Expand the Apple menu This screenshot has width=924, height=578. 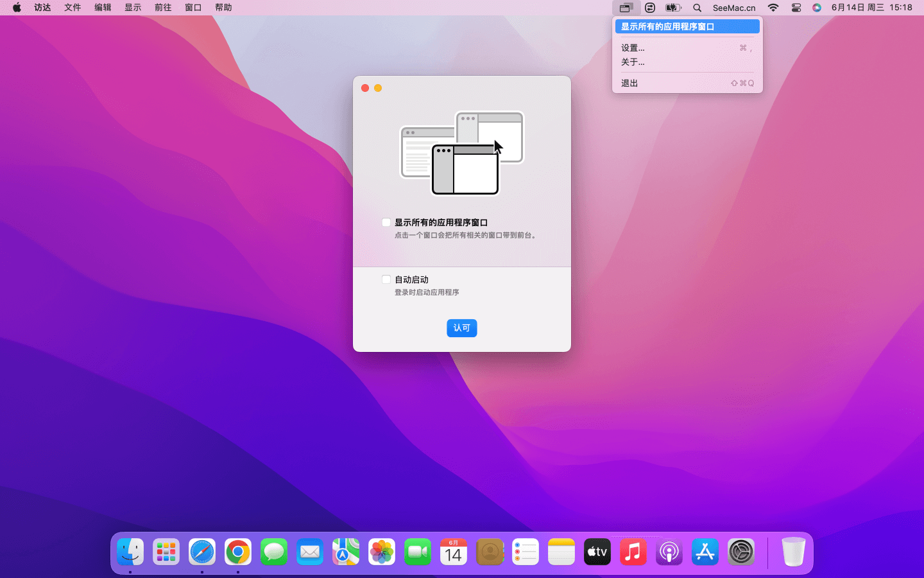click(x=17, y=8)
